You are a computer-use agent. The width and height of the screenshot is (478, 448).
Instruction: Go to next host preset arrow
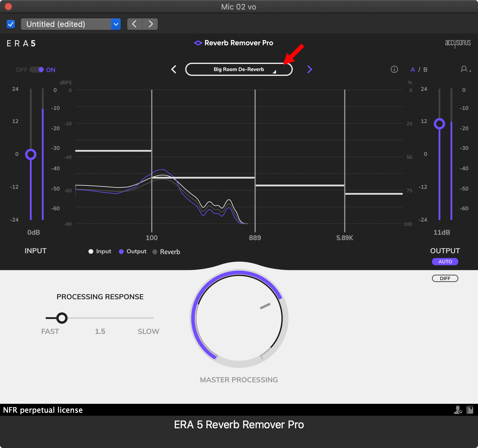[150, 24]
